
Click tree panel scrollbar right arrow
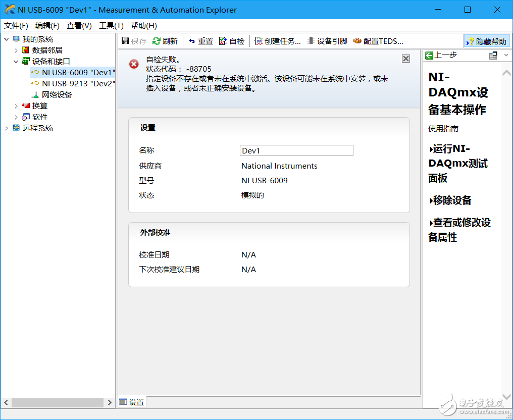point(110,402)
